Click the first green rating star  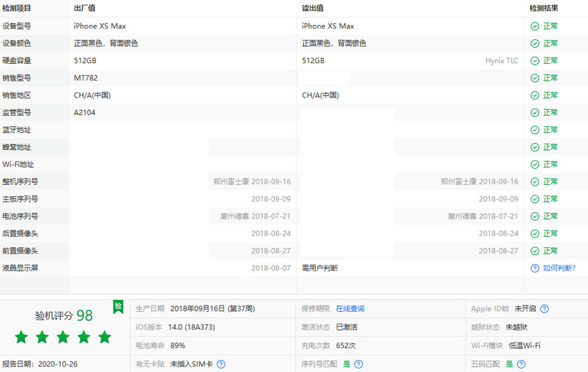[22, 337]
